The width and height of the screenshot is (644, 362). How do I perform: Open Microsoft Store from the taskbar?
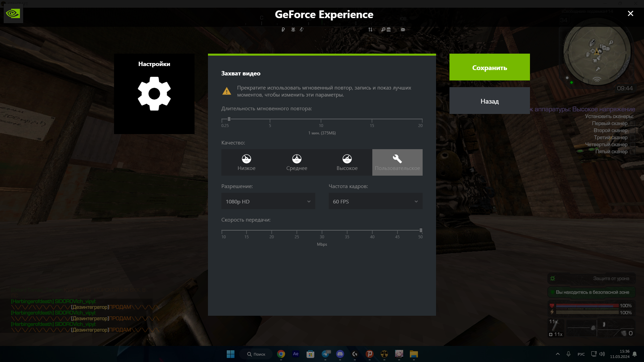tap(310, 354)
